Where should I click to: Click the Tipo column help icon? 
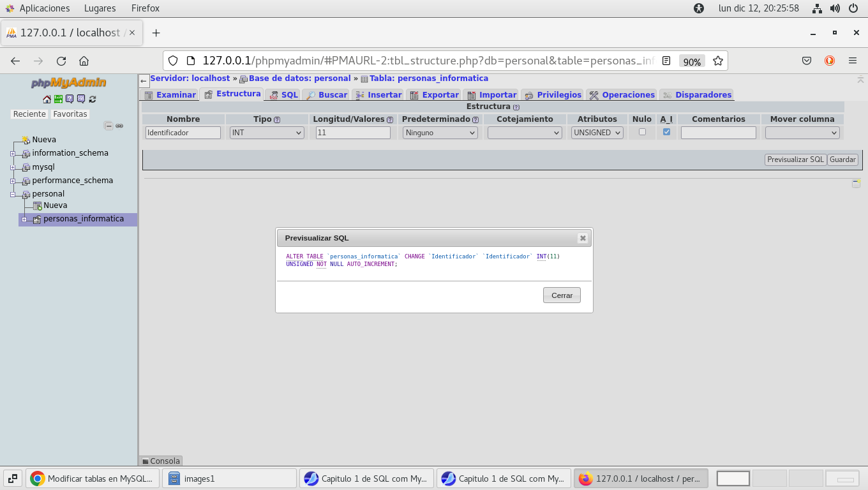277,120
